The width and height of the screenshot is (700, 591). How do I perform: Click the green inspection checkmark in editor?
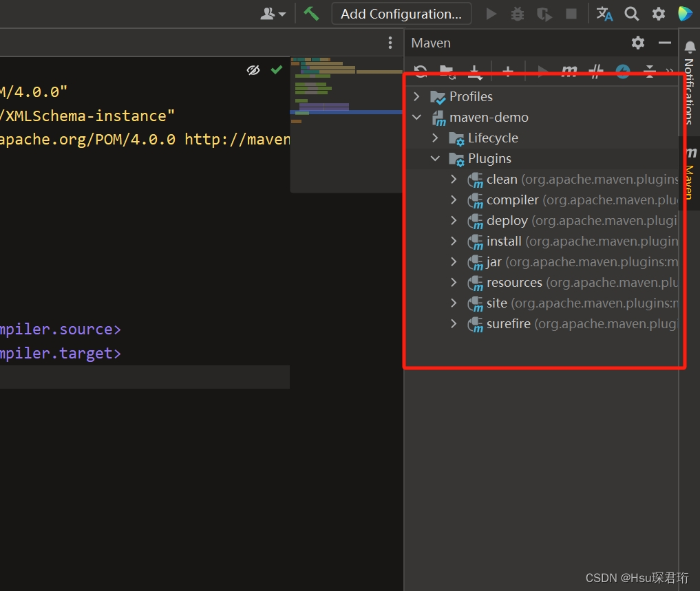pos(277,69)
